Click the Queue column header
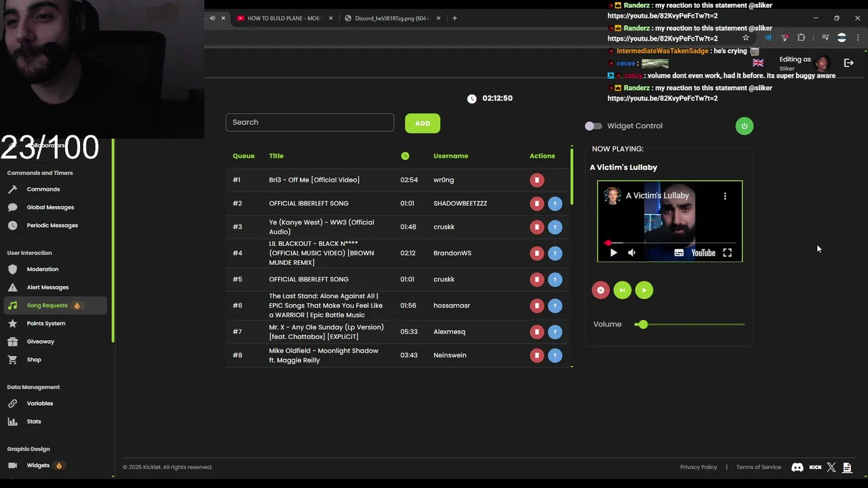Image resolution: width=868 pixels, height=488 pixels. tap(243, 156)
